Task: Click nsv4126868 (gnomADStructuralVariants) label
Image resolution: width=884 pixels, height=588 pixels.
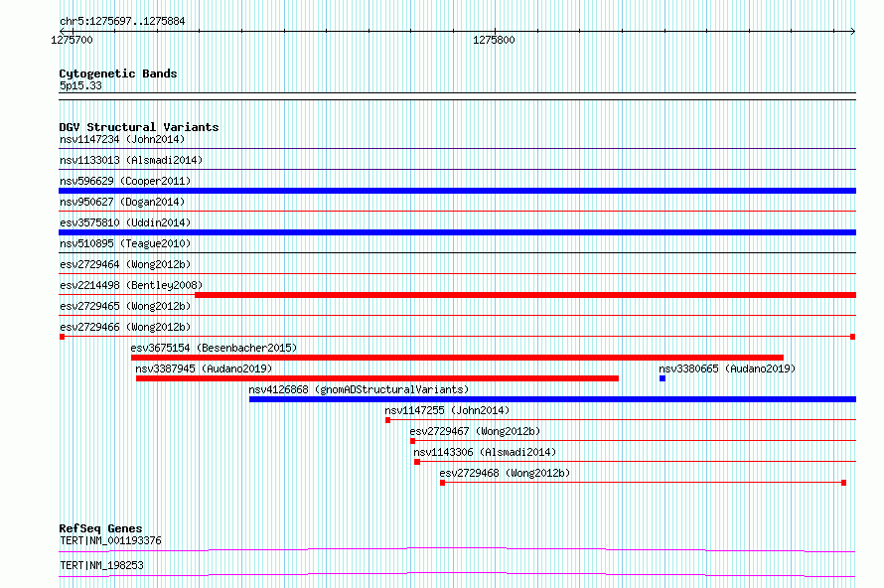Action: pos(359,389)
